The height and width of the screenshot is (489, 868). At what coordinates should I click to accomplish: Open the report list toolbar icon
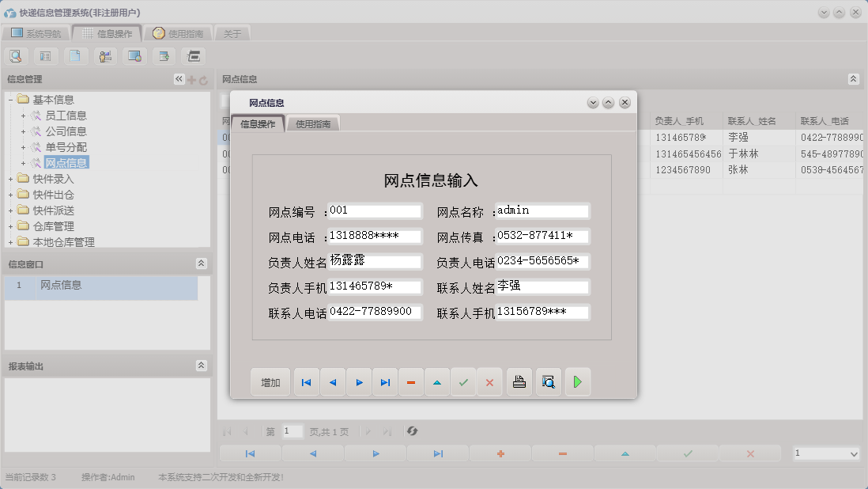tap(45, 55)
